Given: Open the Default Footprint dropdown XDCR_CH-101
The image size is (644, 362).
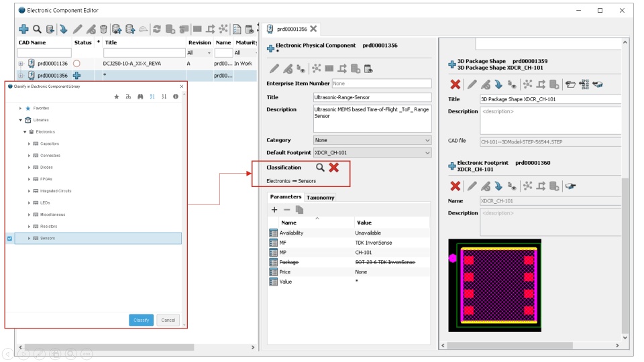Looking at the screenshot, I should [372, 152].
